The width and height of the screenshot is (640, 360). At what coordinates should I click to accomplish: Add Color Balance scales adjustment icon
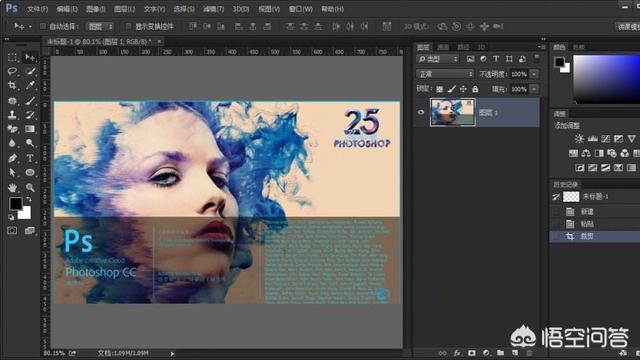586,153
